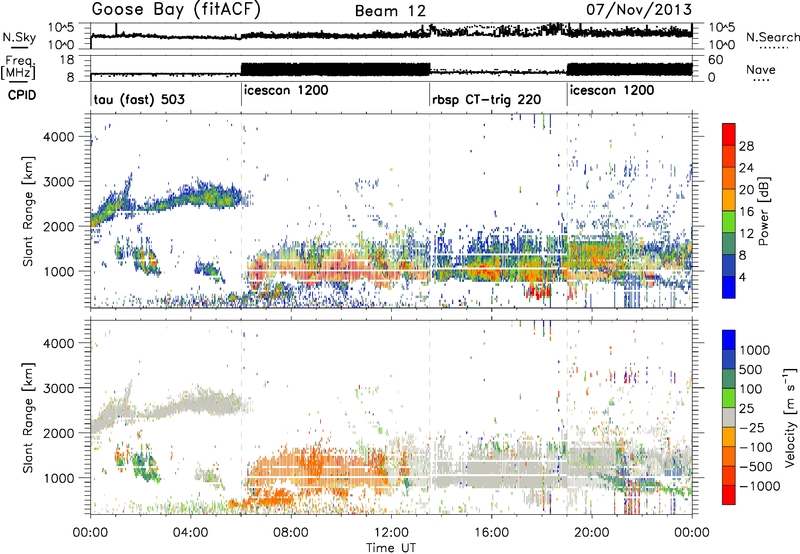Click the '16:00' time axis label
This screenshot has height=554, width=800.
coord(491,533)
